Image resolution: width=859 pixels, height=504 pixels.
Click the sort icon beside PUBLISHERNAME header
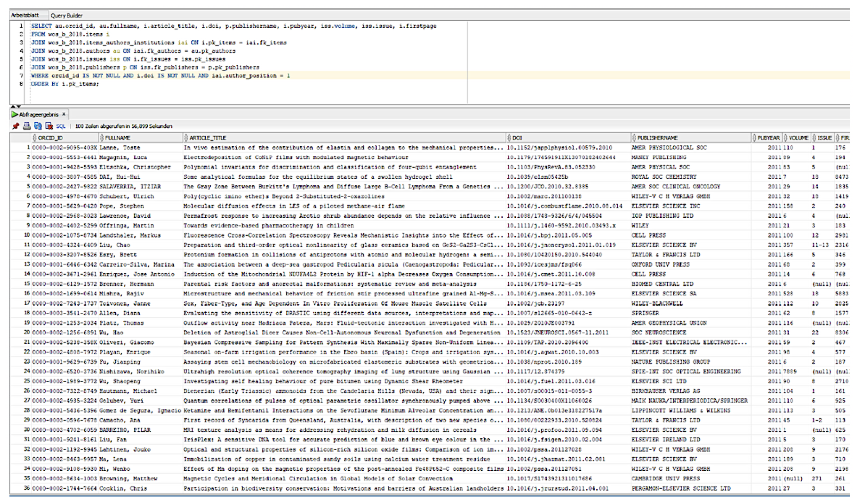(x=634, y=138)
